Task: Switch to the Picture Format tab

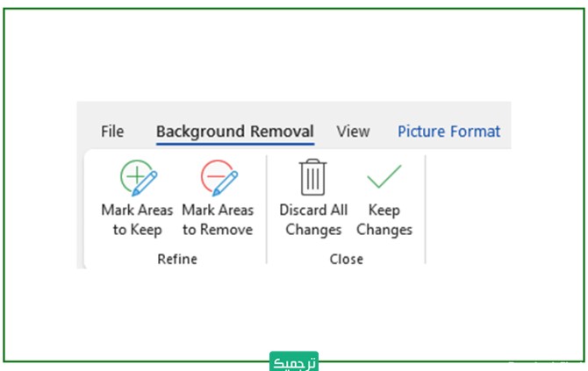Action: click(x=448, y=132)
